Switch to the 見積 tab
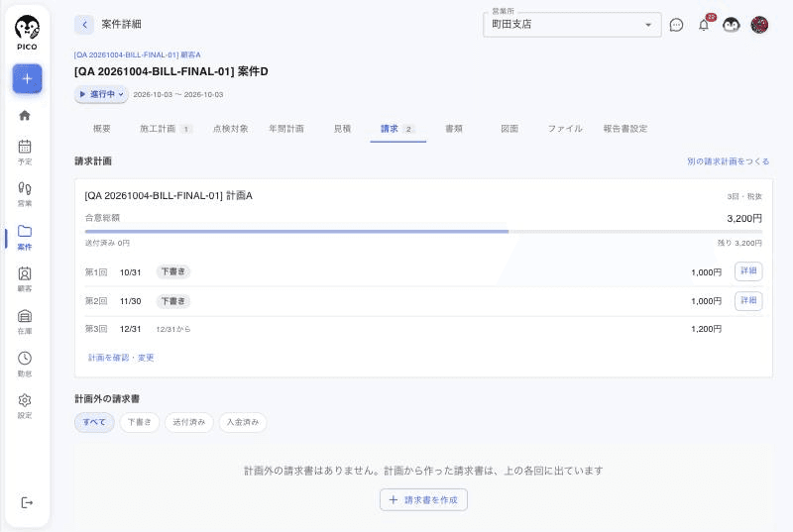This screenshot has width=793, height=532. [342, 129]
